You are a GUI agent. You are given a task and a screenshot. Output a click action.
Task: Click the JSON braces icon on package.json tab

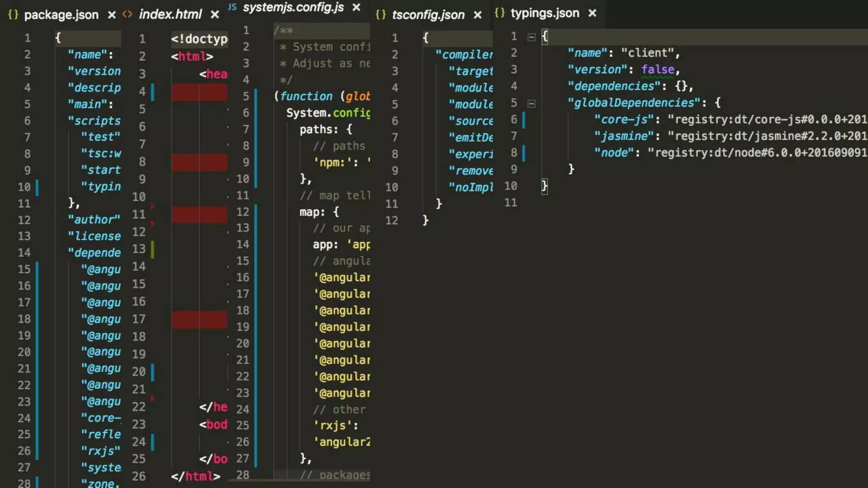[x=13, y=14]
